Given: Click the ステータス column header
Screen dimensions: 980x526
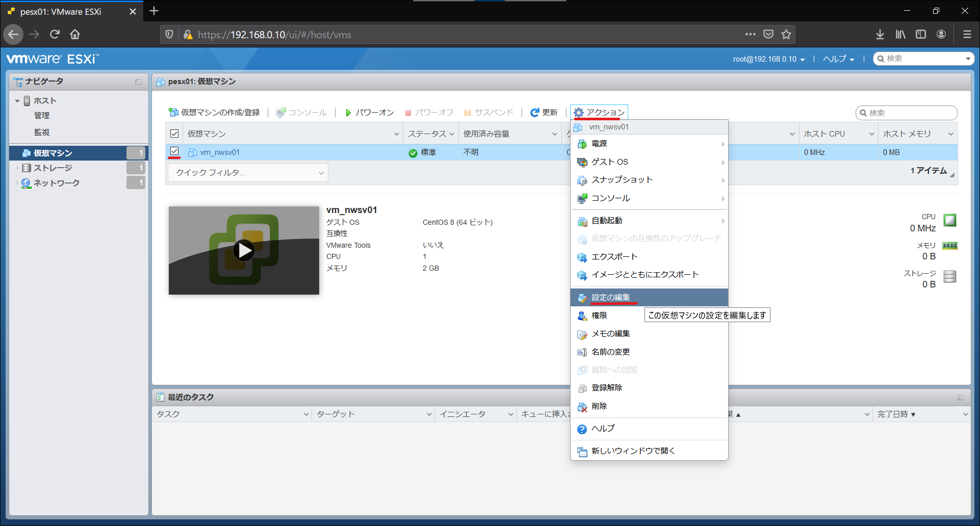Looking at the screenshot, I should pos(431,134).
